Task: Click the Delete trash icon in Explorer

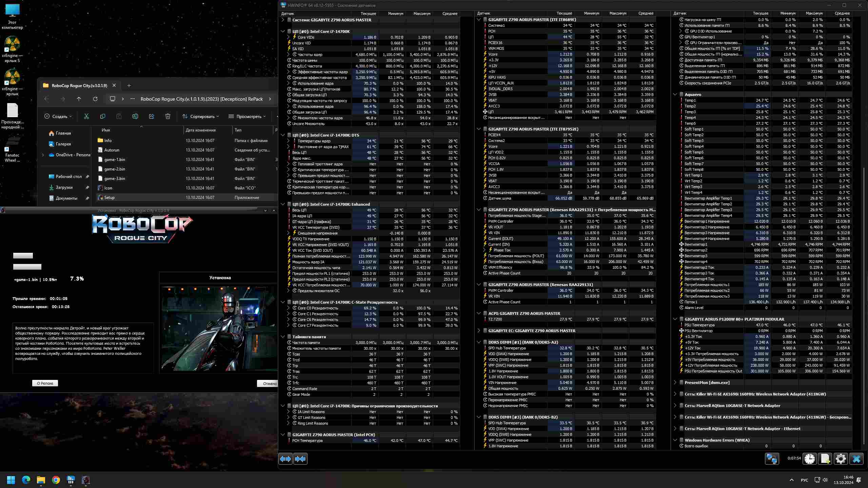Action: pos(167,116)
